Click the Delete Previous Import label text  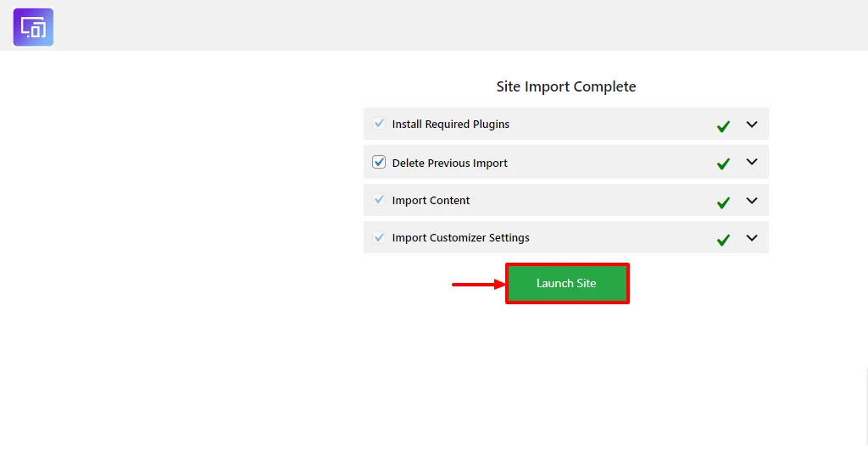449,164
